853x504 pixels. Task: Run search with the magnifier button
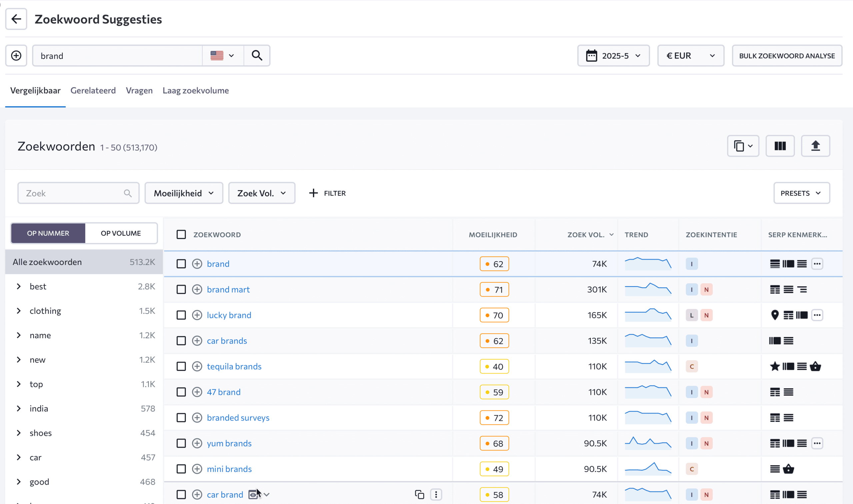click(x=257, y=55)
